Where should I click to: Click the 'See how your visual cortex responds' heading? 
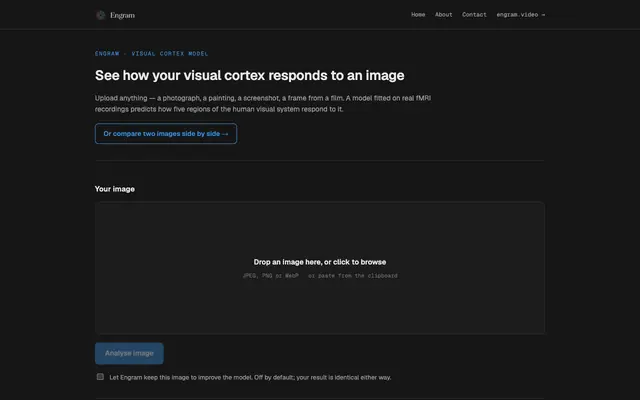[250, 76]
